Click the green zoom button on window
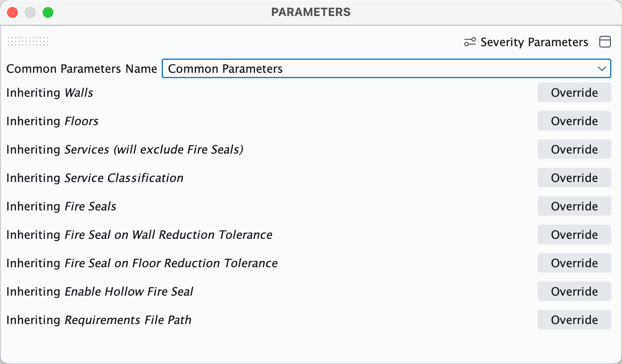 (48, 12)
